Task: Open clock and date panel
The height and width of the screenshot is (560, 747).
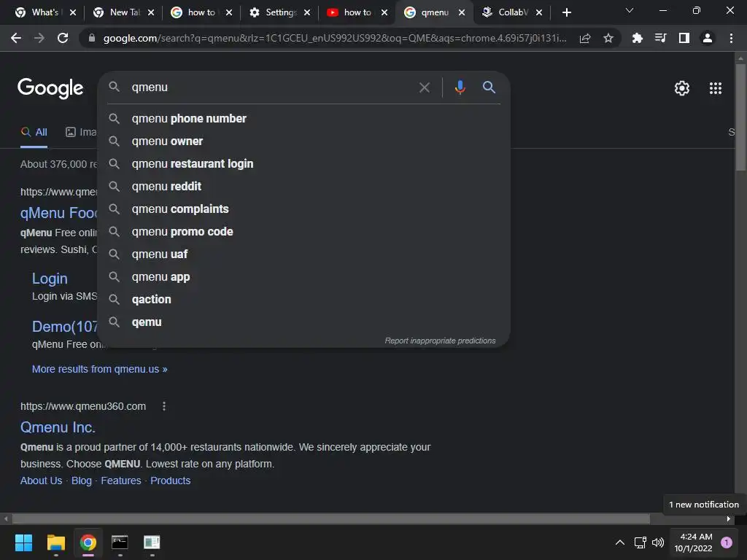Action: pyautogui.click(x=693, y=542)
